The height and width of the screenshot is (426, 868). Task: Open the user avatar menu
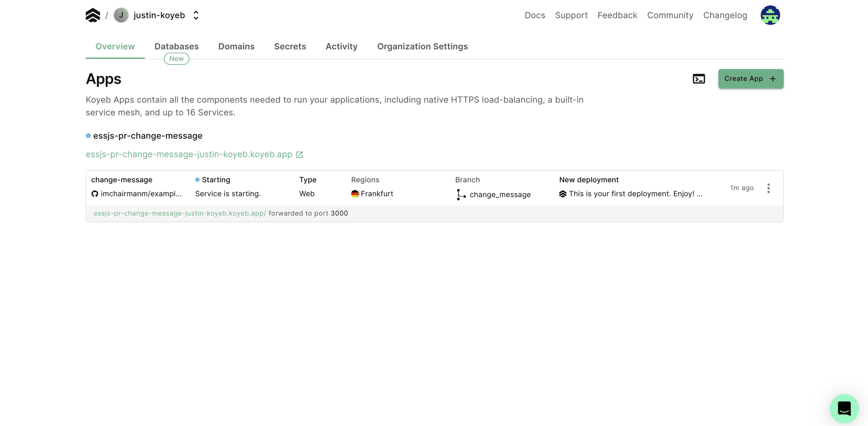(770, 15)
